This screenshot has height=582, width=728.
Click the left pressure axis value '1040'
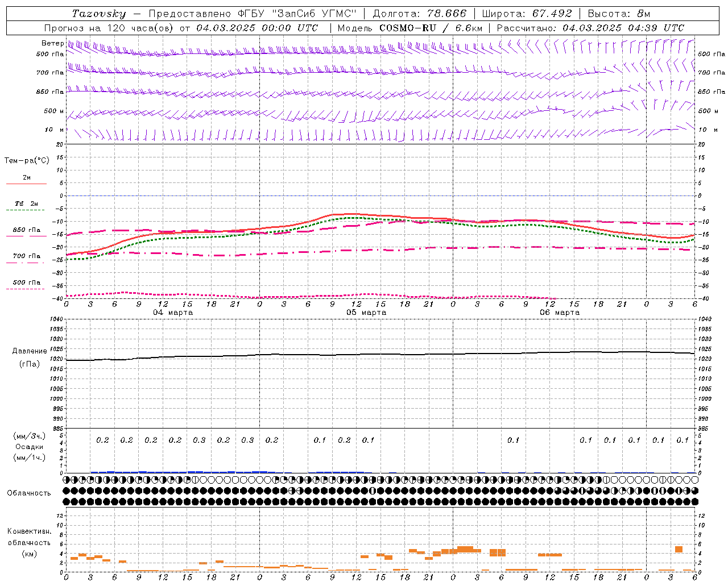[56, 319]
